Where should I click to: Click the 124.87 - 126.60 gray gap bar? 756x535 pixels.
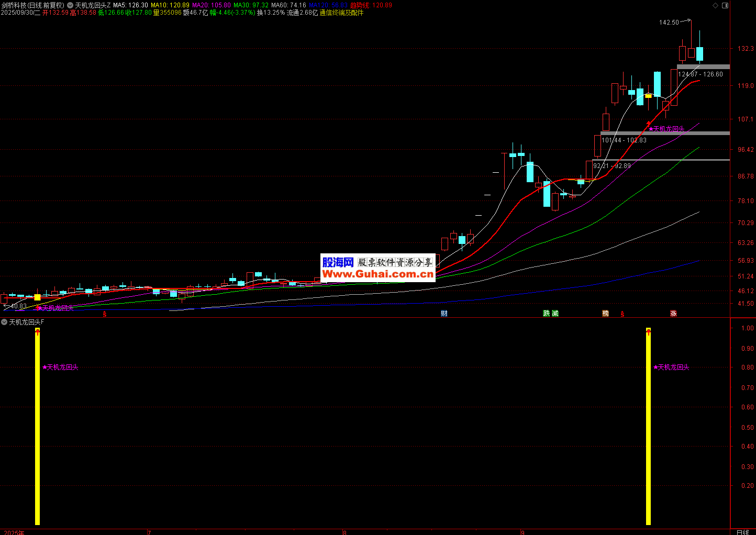click(703, 67)
